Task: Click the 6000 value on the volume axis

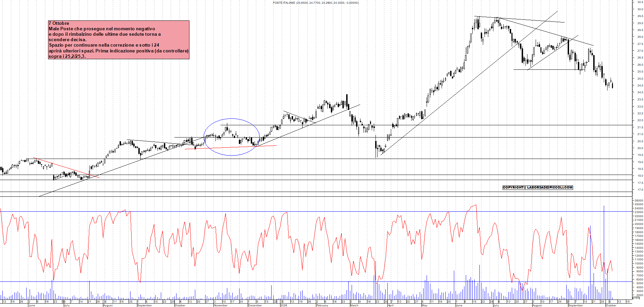Action: coord(640,279)
